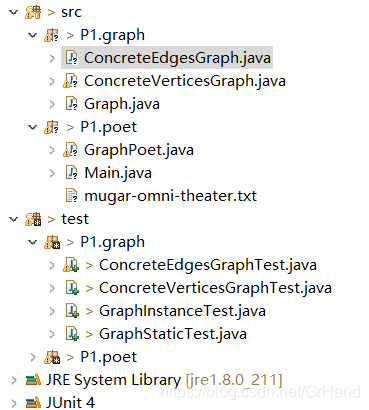Click the GraphPoet.java file icon

(71, 150)
